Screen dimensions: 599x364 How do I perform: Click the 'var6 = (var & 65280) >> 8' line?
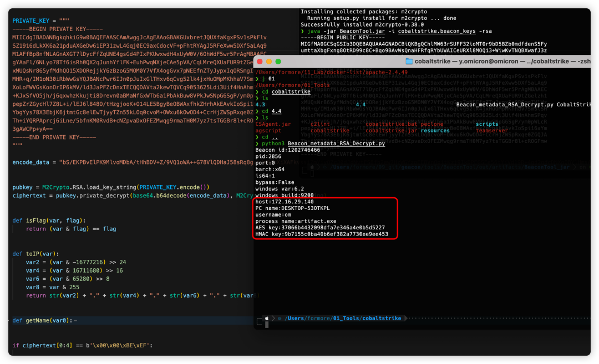pyautogui.click(x=68, y=279)
